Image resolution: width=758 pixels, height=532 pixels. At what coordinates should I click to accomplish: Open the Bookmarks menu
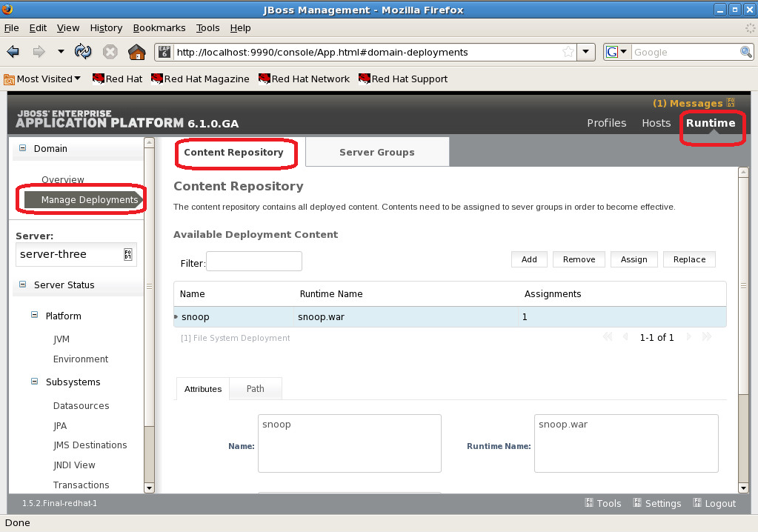tap(159, 28)
